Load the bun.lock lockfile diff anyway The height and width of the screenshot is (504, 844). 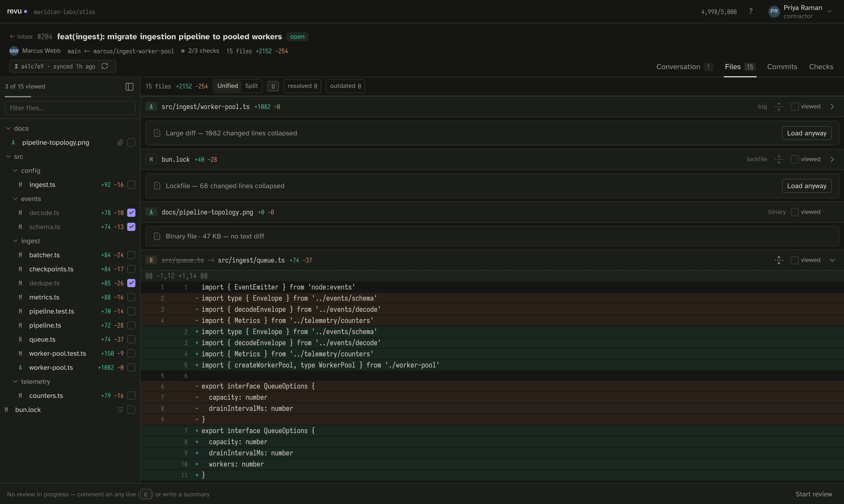tap(807, 186)
